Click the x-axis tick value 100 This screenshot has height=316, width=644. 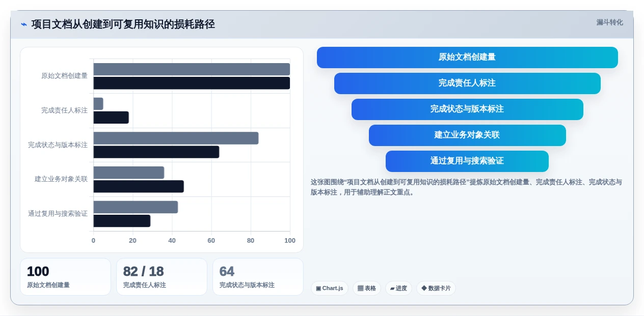(x=290, y=241)
